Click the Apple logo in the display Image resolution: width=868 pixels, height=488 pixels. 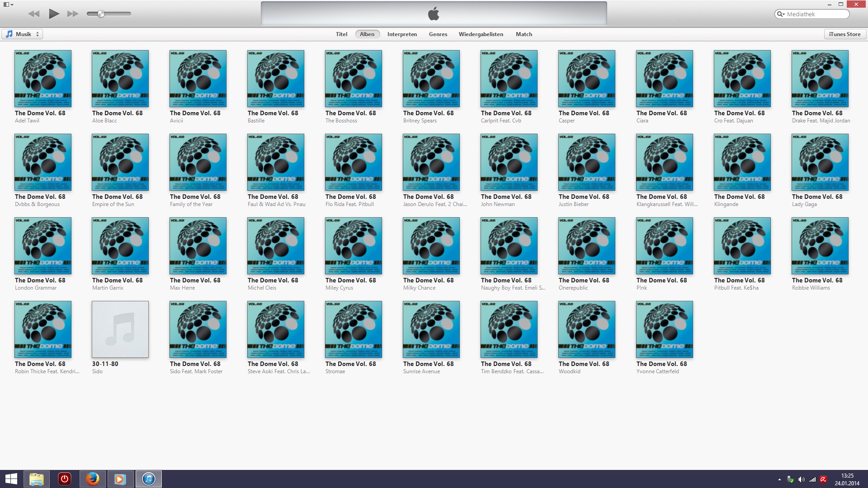(434, 14)
